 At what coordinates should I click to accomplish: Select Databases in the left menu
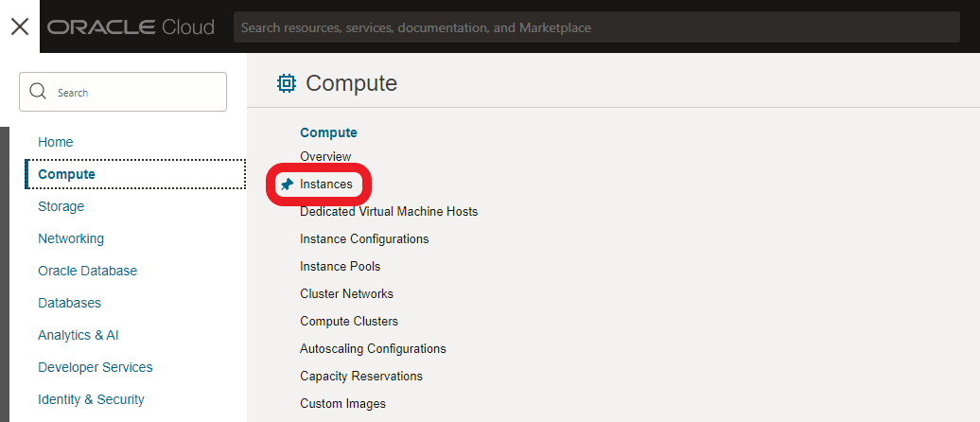(x=69, y=303)
